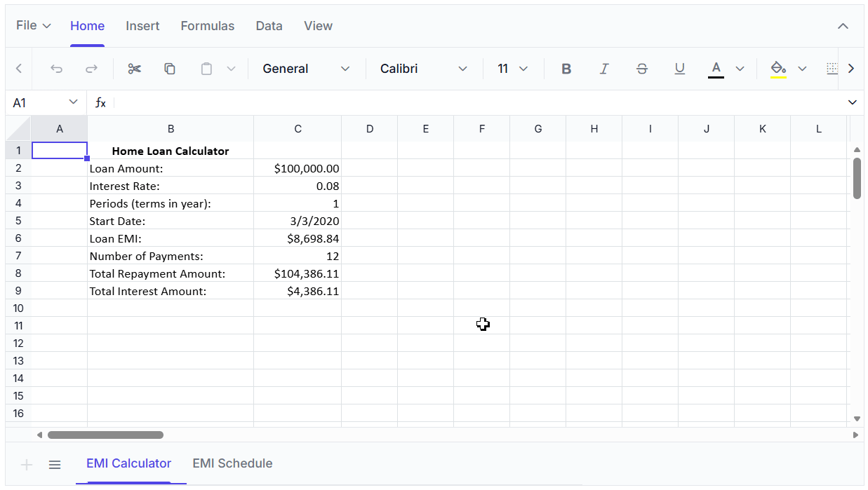The width and height of the screenshot is (868, 490).
Task: Toggle Strikethrough formatting
Action: pos(641,69)
